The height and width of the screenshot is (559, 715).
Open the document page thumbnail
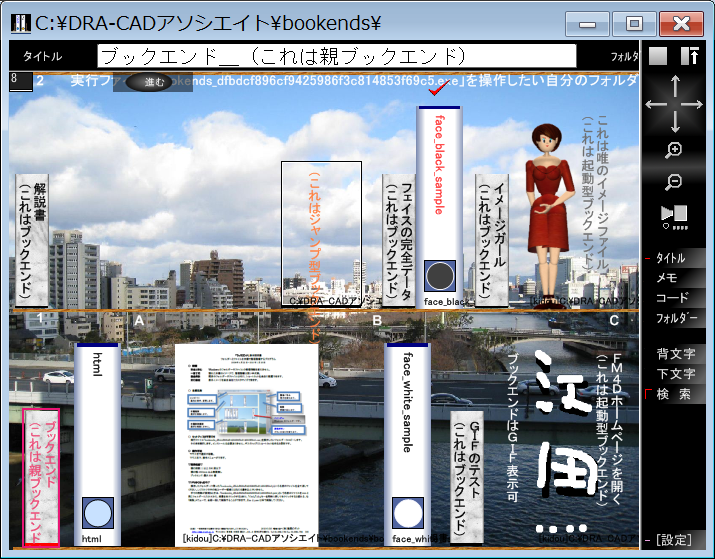[246, 445]
